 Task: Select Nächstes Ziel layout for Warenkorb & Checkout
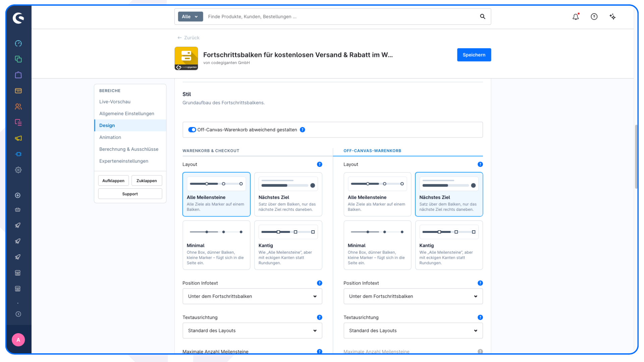[288, 194]
